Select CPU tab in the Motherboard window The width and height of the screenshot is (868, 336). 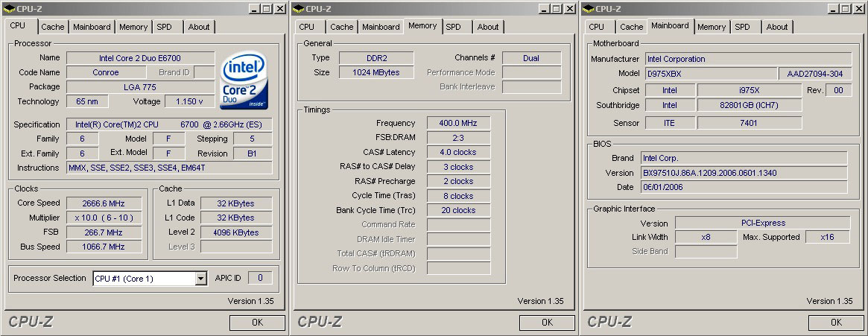point(597,27)
